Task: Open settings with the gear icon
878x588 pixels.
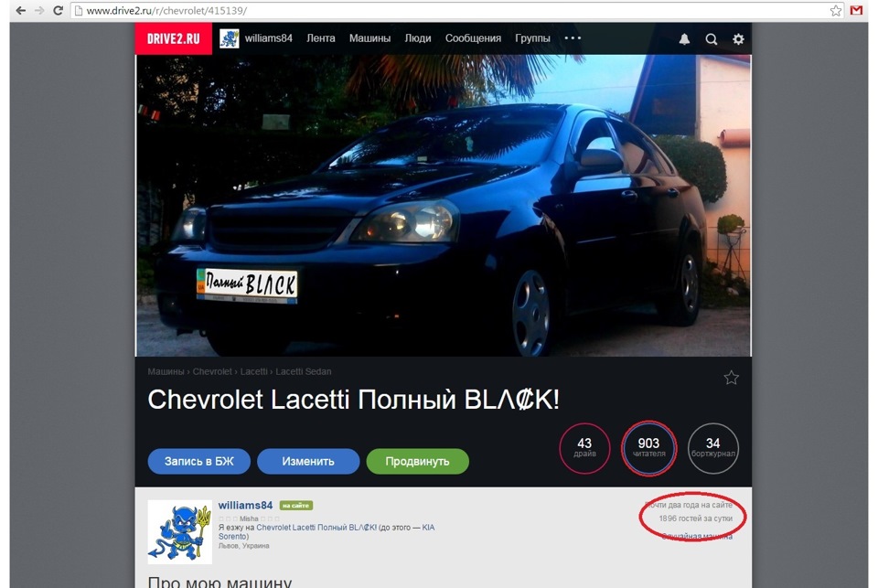Action: [739, 39]
